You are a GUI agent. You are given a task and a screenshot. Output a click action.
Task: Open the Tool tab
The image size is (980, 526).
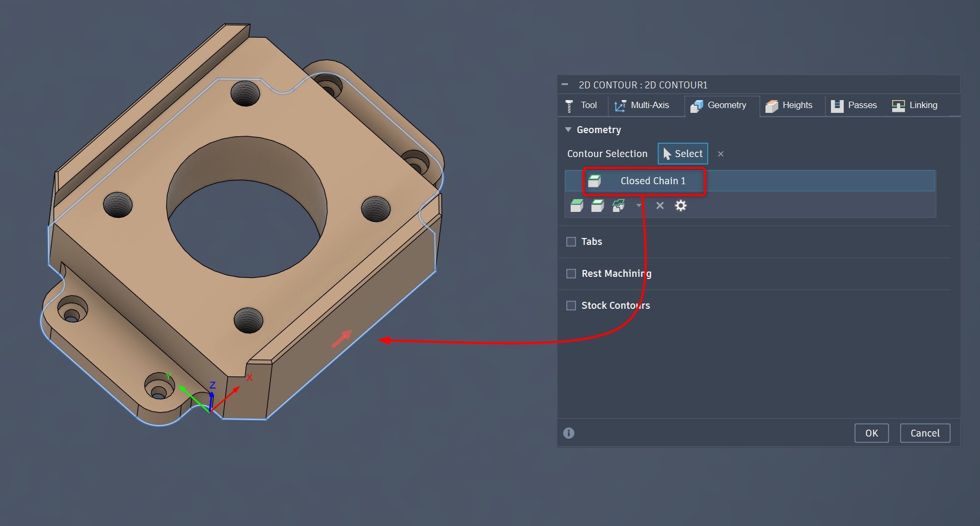[x=581, y=105]
